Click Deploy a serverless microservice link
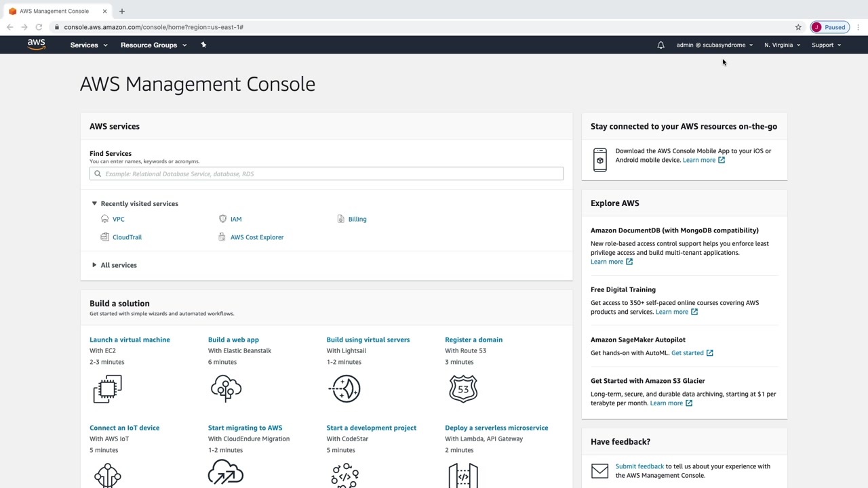 click(x=496, y=428)
